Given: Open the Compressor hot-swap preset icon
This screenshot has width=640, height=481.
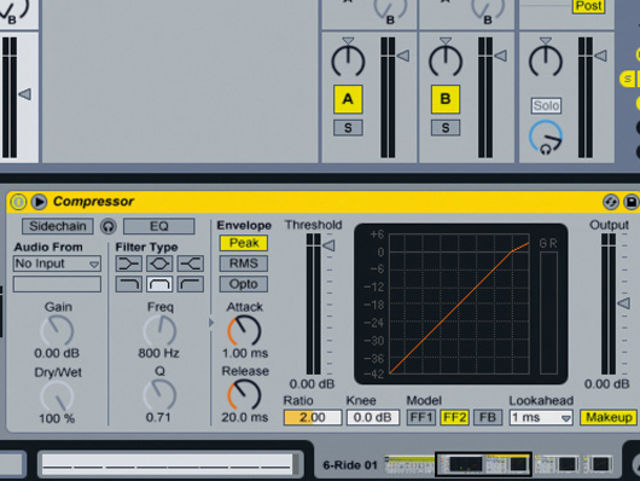Looking at the screenshot, I should [611, 202].
